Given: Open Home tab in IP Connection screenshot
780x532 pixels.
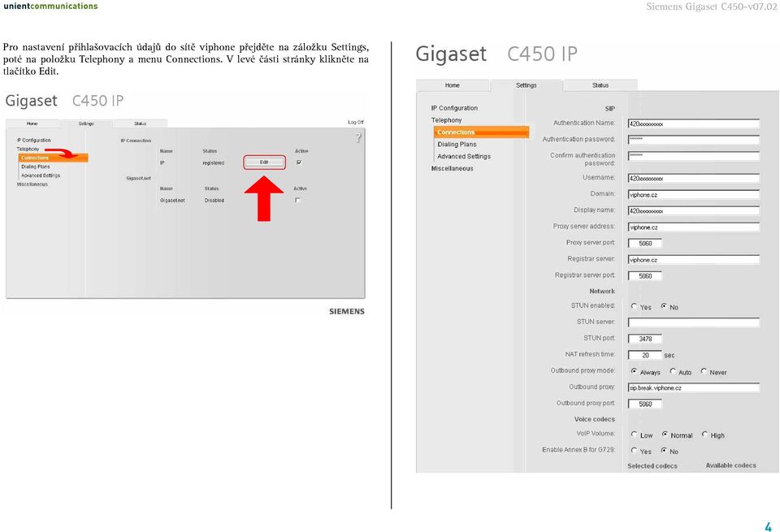Looking at the screenshot, I should pos(32,123).
